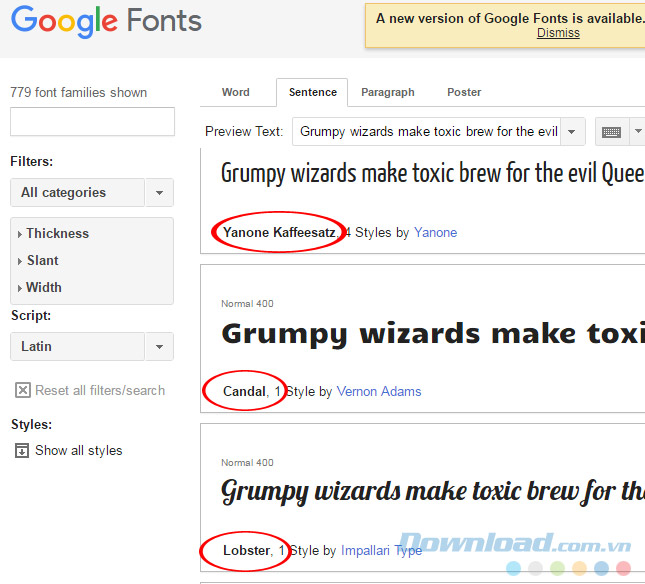Select the Sentence tab
Screen dimensions: 645x584
pos(313,92)
